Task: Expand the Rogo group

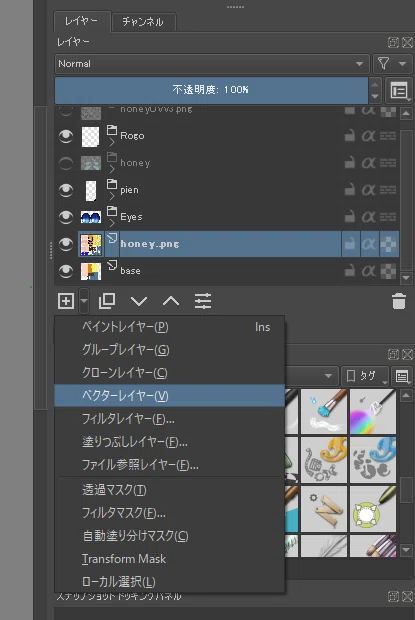Action: (112, 142)
